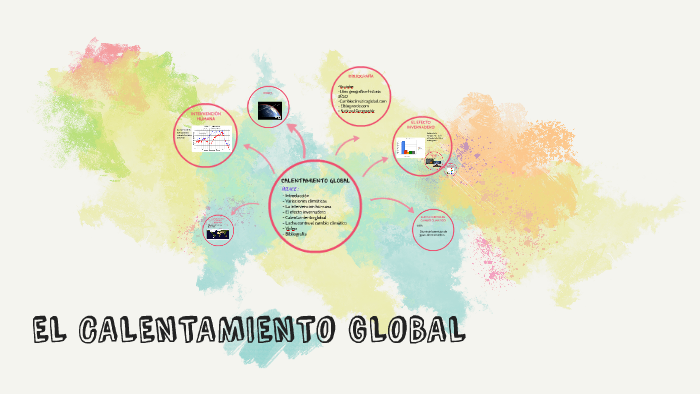Click the "Introducción" index entry
Viewport: 700px width, 394px height.
296,195
